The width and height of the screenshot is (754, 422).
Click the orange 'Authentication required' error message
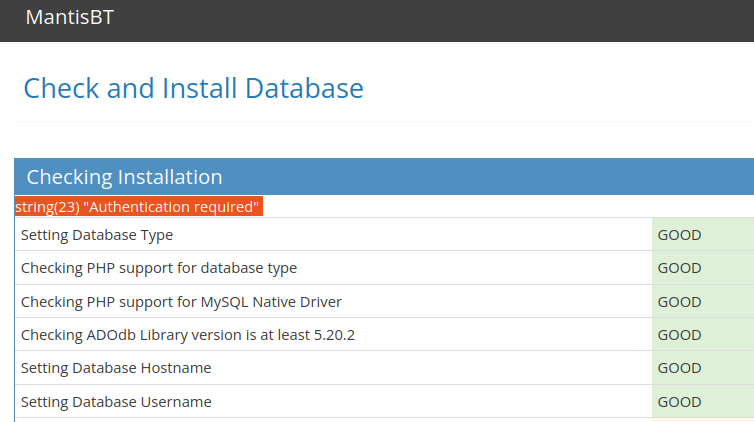tap(138, 206)
